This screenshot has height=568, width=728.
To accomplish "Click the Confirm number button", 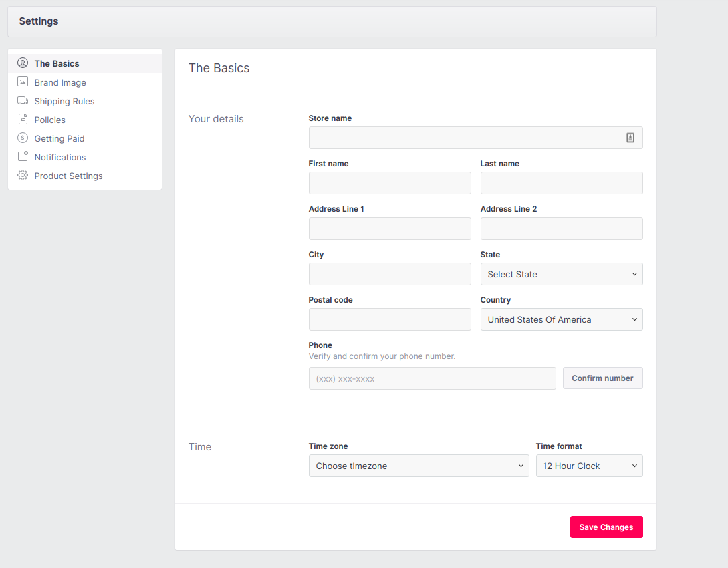I will (x=602, y=378).
